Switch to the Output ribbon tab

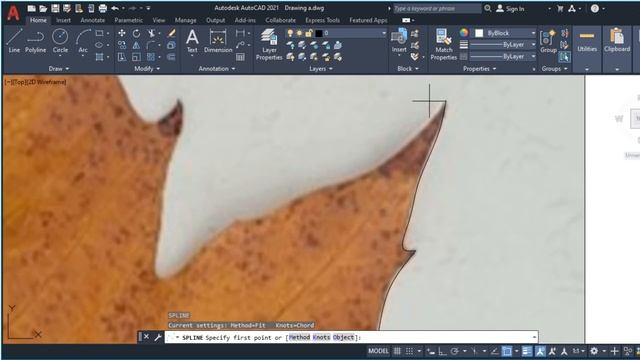click(216, 20)
